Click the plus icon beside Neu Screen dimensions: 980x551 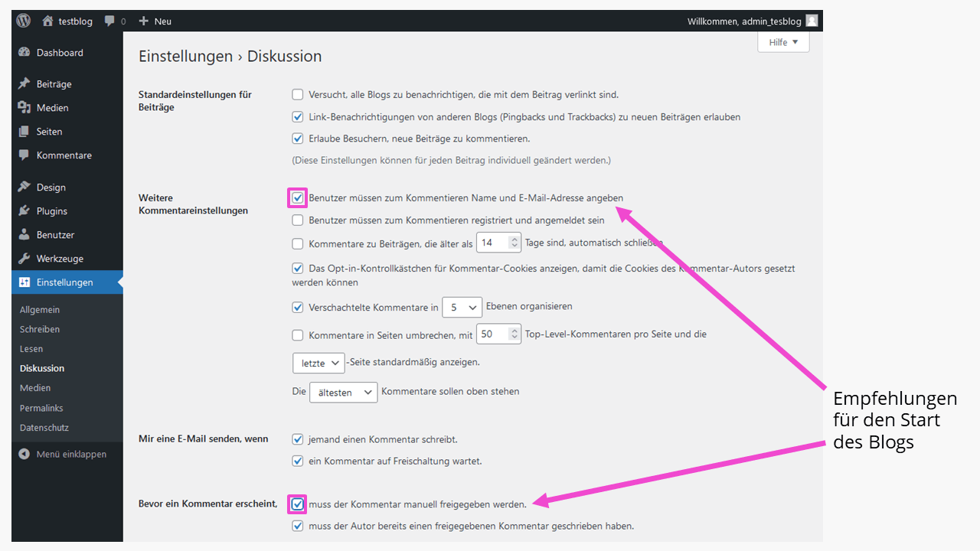point(143,21)
